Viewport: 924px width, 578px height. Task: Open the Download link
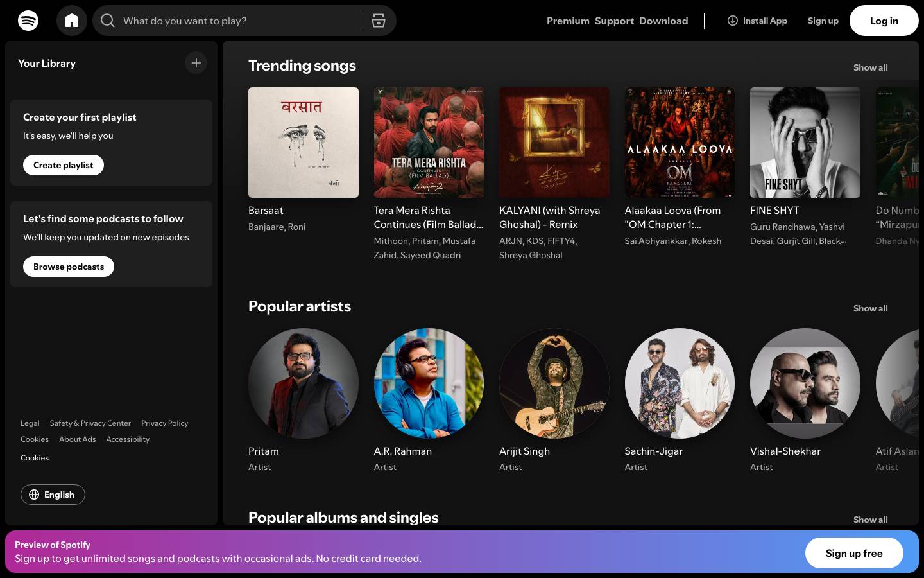point(663,21)
